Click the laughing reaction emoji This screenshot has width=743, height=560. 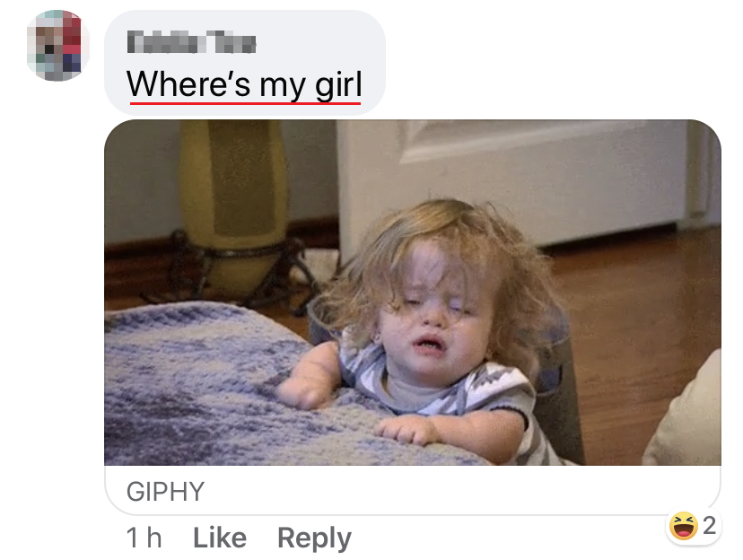pos(683,526)
